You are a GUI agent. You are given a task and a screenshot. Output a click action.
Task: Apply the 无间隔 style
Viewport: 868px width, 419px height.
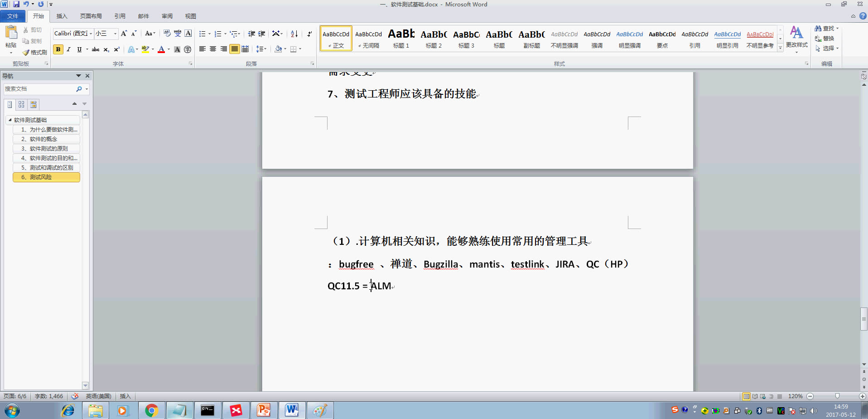click(368, 39)
